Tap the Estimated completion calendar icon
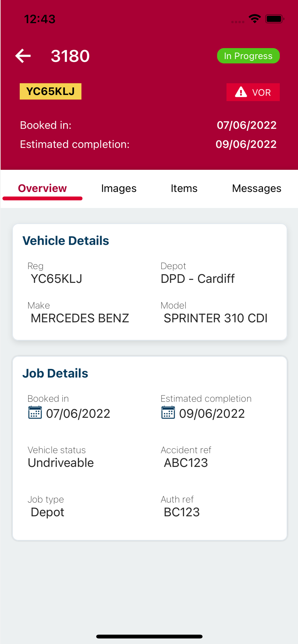The width and height of the screenshot is (298, 644). click(x=168, y=413)
